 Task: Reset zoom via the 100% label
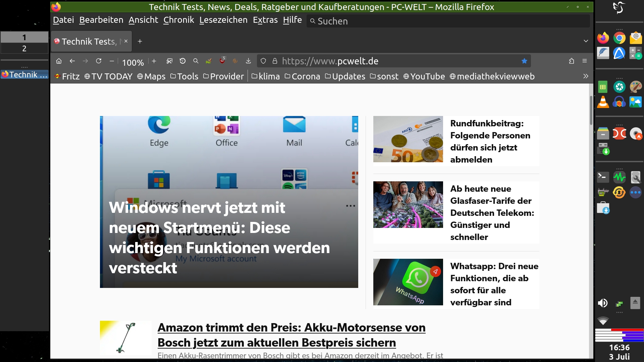click(133, 62)
